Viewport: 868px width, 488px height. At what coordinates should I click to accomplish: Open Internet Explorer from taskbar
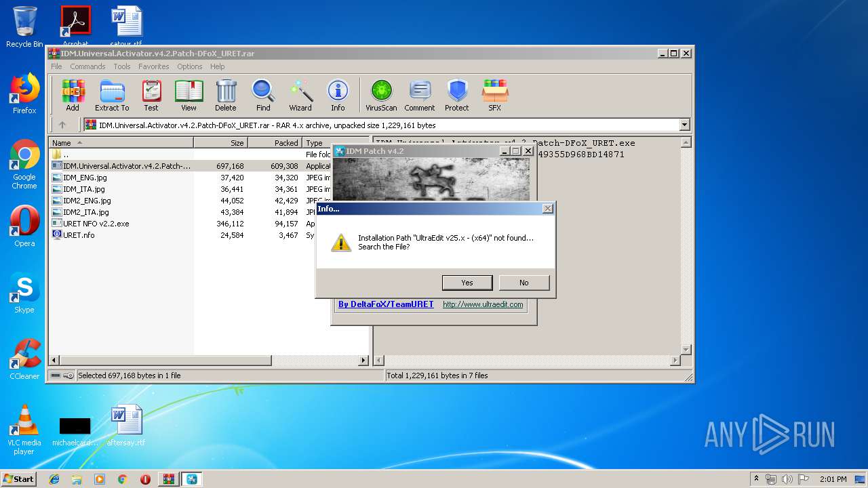tap(54, 479)
